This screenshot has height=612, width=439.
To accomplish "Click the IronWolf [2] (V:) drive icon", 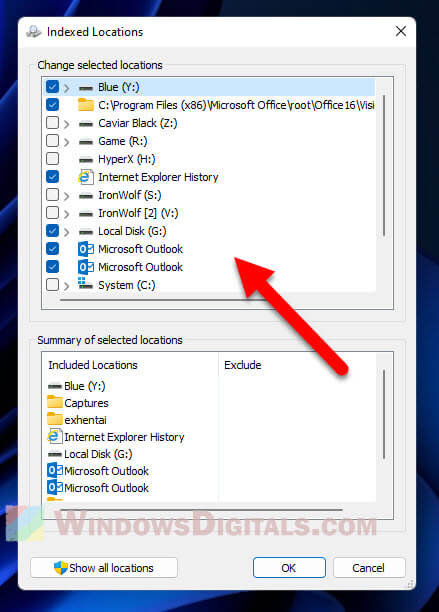I will [x=86, y=214].
